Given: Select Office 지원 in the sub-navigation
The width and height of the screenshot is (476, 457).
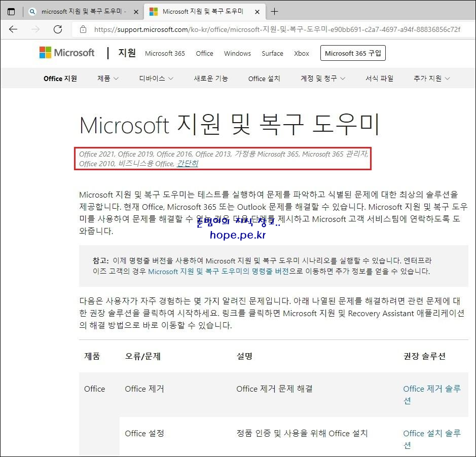Looking at the screenshot, I should tap(60, 79).
